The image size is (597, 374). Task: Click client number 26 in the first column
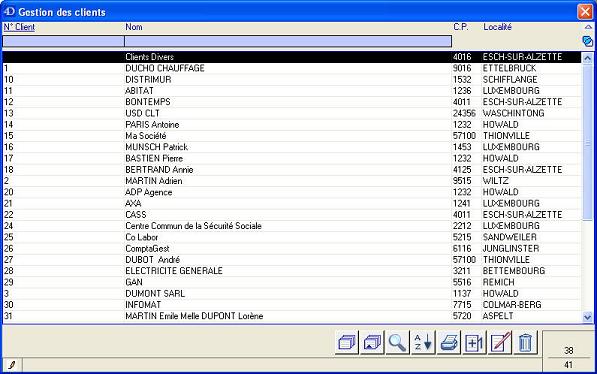tap(8, 248)
